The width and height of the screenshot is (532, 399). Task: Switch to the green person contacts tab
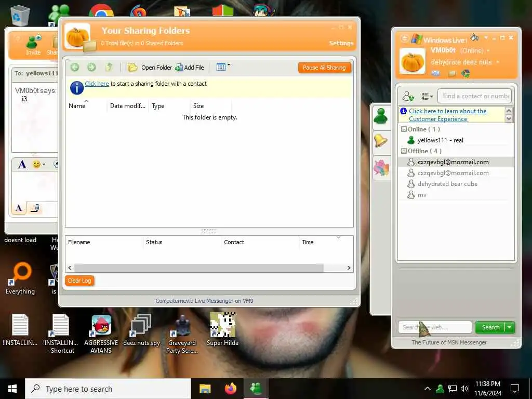[x=381, y=116]
